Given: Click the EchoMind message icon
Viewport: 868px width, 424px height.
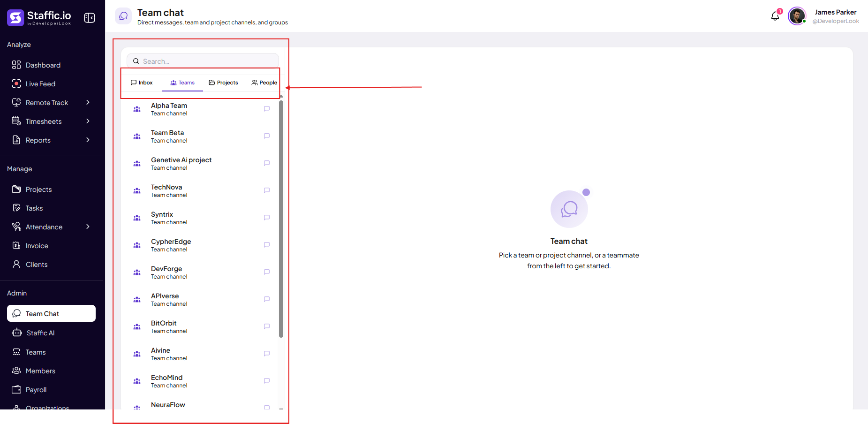Looking at the screenshot, I should [x=267, y=381].
